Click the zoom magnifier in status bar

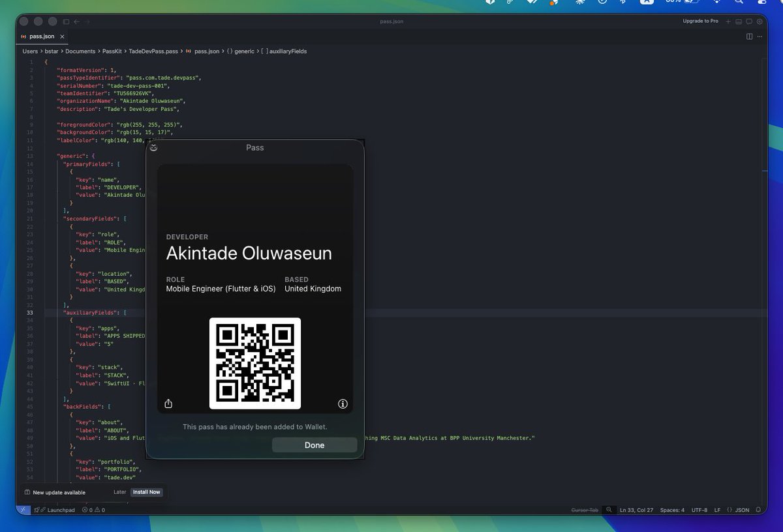pyautogui.click(x=609, y=510)
